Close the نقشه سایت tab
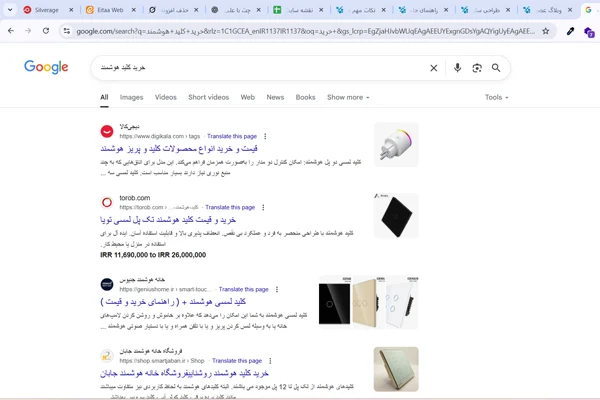The height and width of the screenshot is (400, 600). pyautogui.click(x=321, y=10)
